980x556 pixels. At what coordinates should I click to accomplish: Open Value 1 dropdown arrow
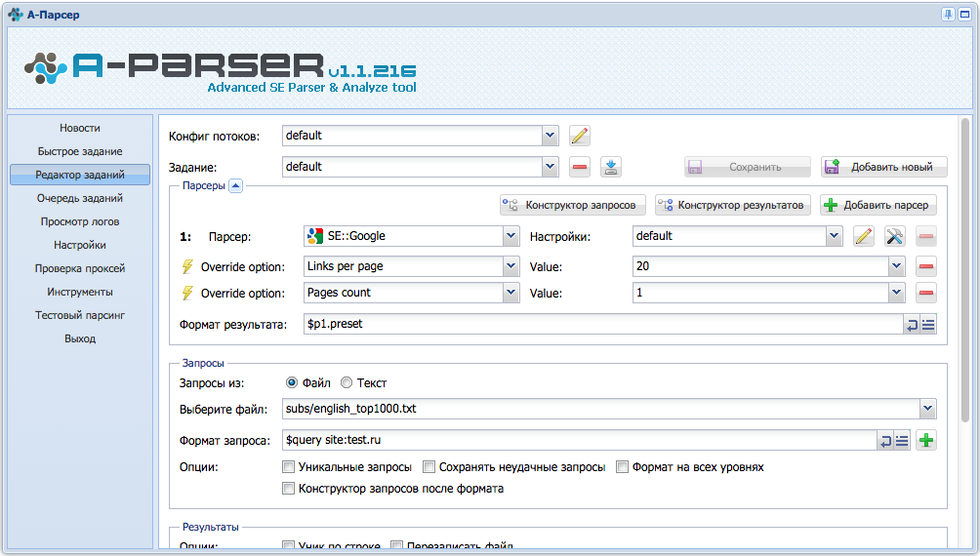(x=897, y=293)
